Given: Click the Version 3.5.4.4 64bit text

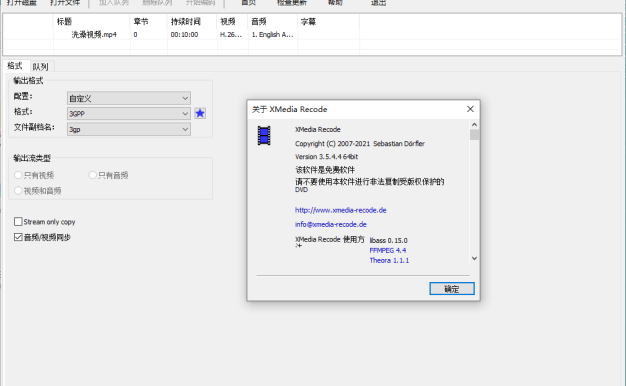Looking at the screenshot, I should click(327, 156).
